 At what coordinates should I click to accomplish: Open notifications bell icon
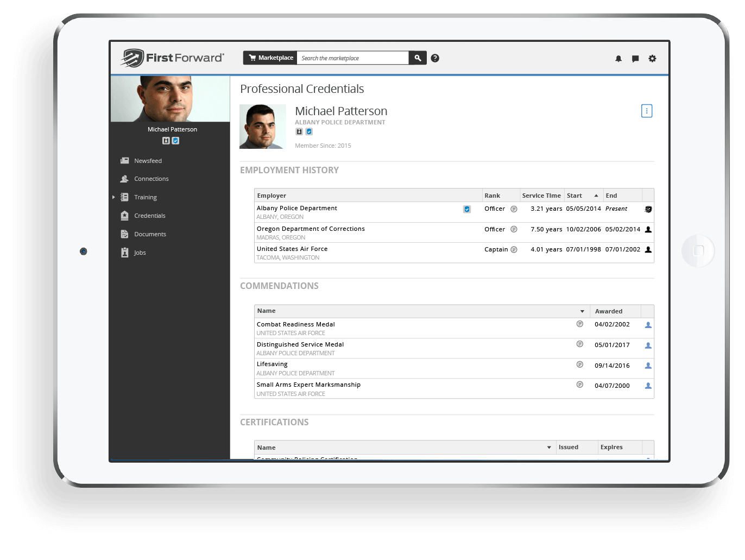coord(618,59)
